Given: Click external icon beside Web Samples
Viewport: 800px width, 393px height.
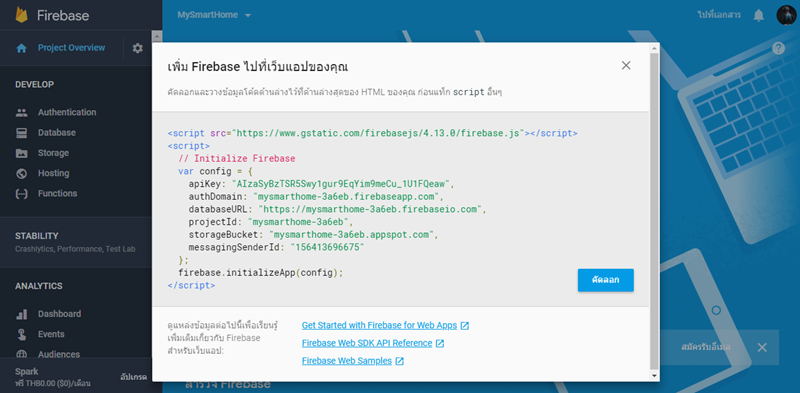Looking at the screenshot, I should (399, 361).
